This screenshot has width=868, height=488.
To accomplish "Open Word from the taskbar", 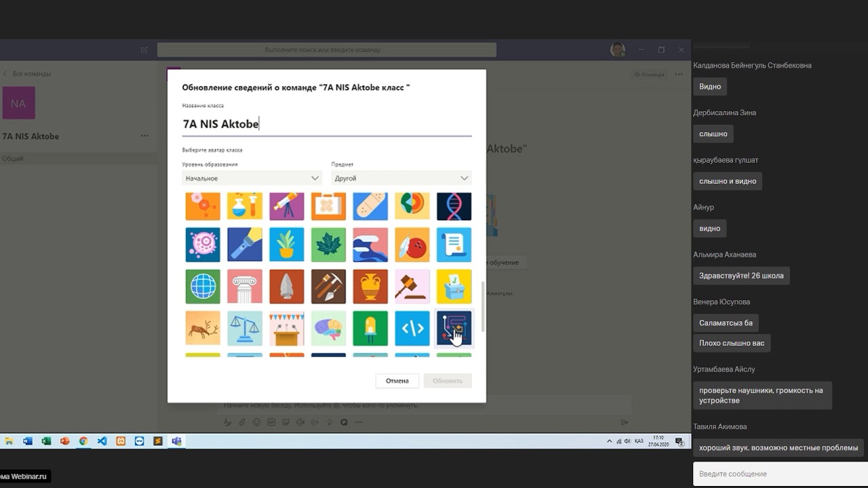I will pos(28,441).
